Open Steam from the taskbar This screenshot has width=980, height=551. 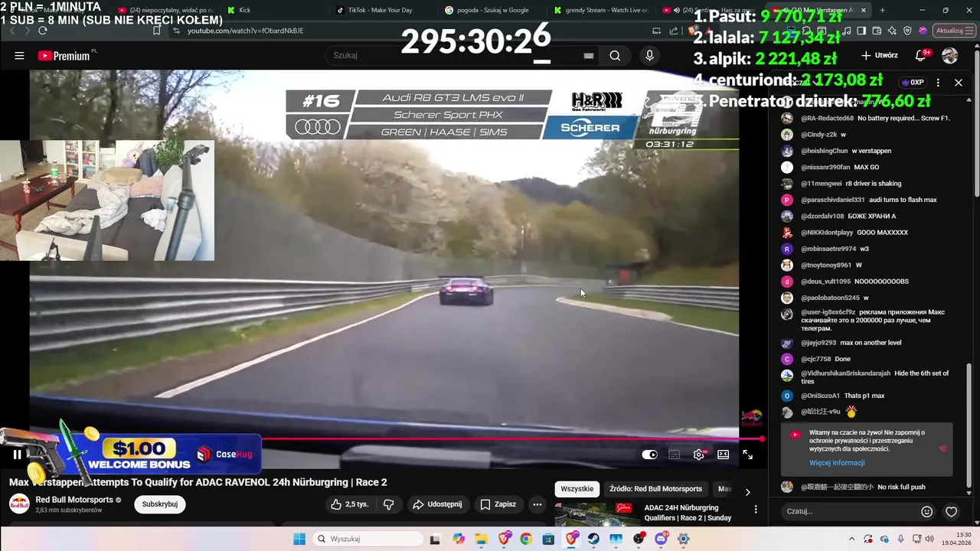(x=594, y=539)
